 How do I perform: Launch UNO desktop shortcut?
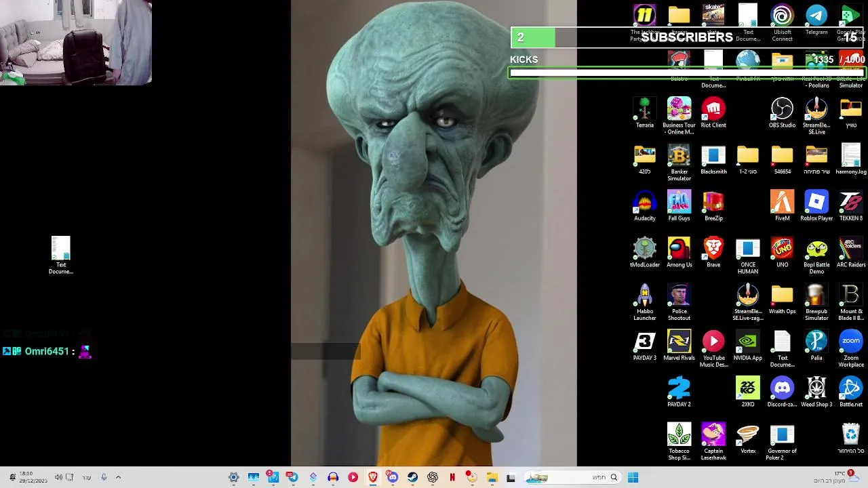click(782, 253)
